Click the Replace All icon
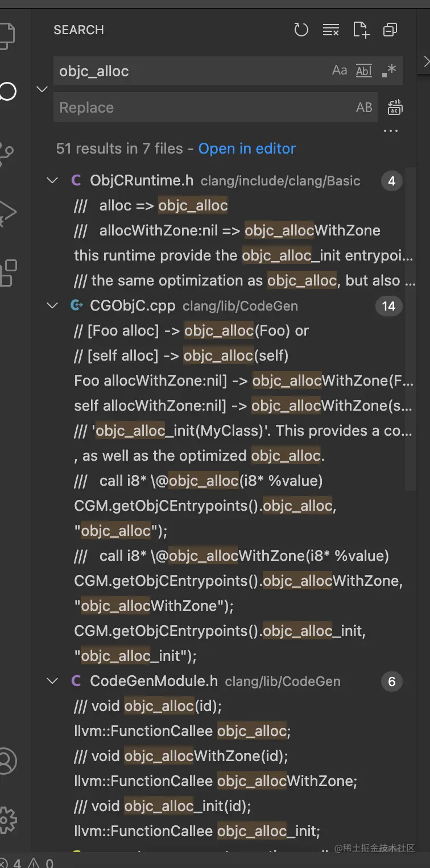This screenshot has height=868, width=430. click(x=394, y=107)
